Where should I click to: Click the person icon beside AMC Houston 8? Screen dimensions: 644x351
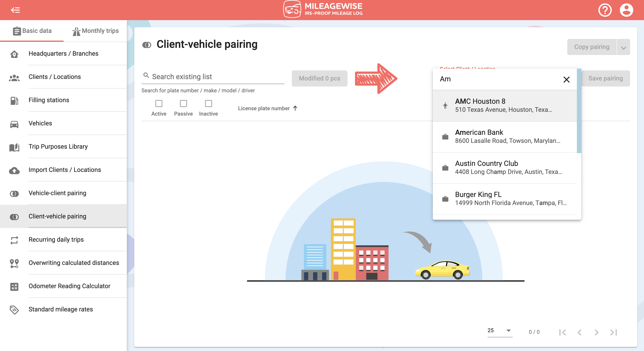pos(445,106)
